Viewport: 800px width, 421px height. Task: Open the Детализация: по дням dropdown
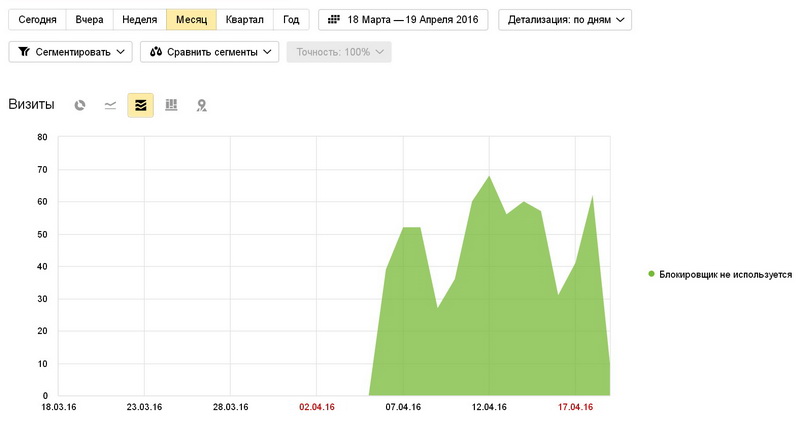click(565, 20)
